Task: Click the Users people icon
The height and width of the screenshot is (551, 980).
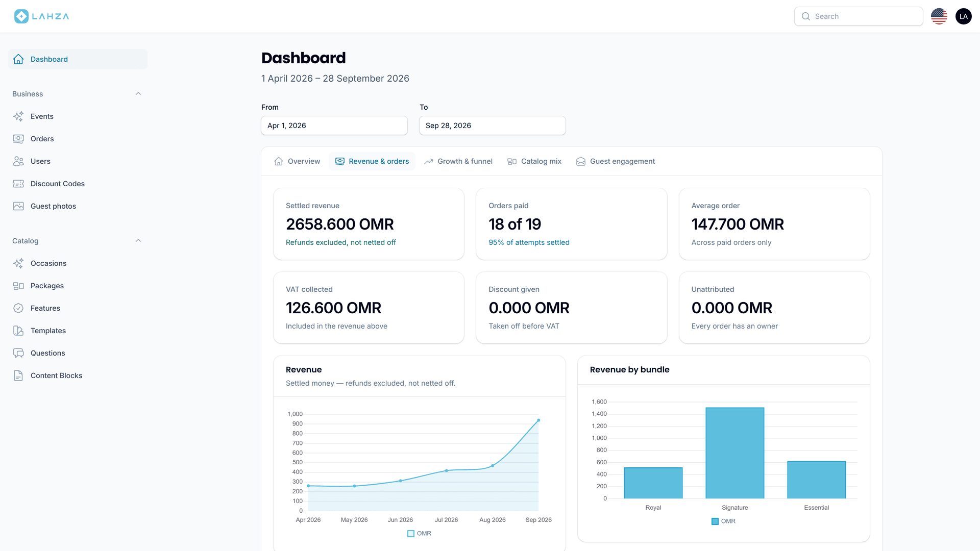Action: pos(18,161)
